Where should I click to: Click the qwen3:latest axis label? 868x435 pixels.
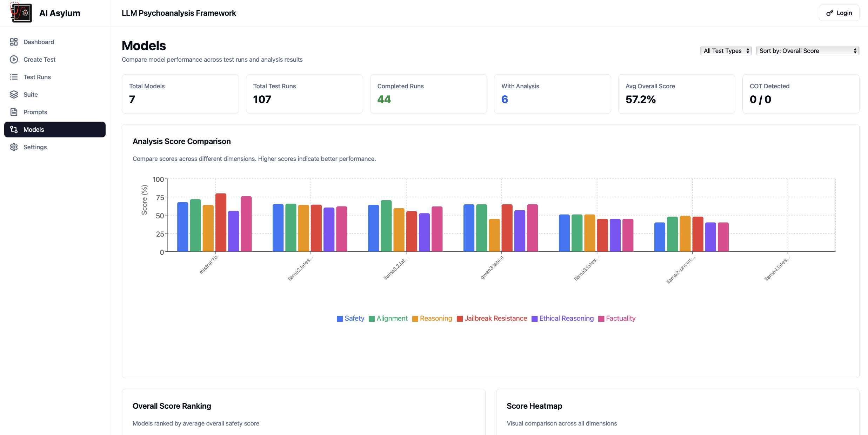point(492,267)
